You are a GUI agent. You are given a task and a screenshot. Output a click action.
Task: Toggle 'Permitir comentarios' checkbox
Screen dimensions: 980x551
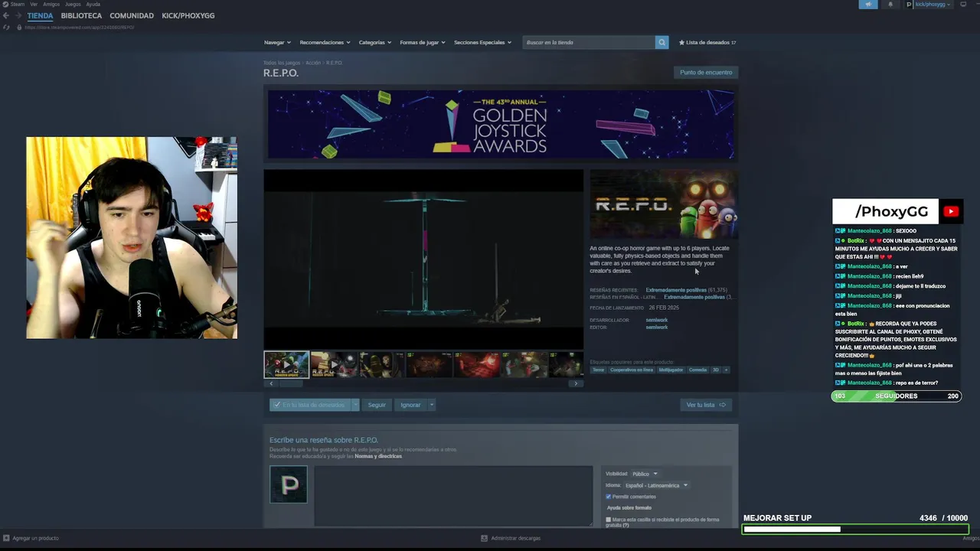point(609,497)
